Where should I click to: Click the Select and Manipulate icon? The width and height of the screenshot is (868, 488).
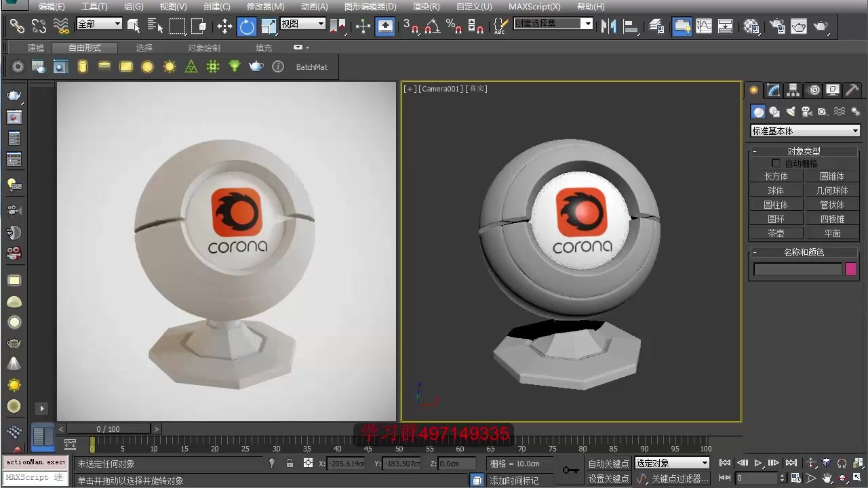[x=363, y=26]
